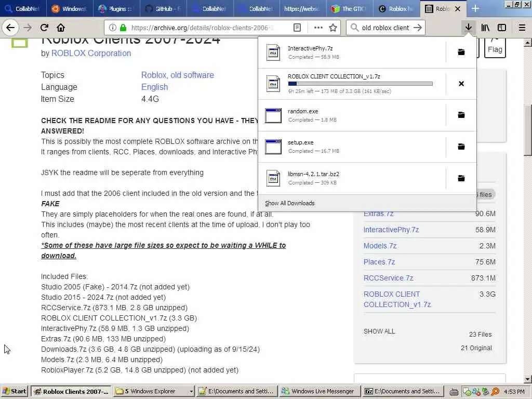
Task: Show site information for archive.org
Action: click(113, 28)
